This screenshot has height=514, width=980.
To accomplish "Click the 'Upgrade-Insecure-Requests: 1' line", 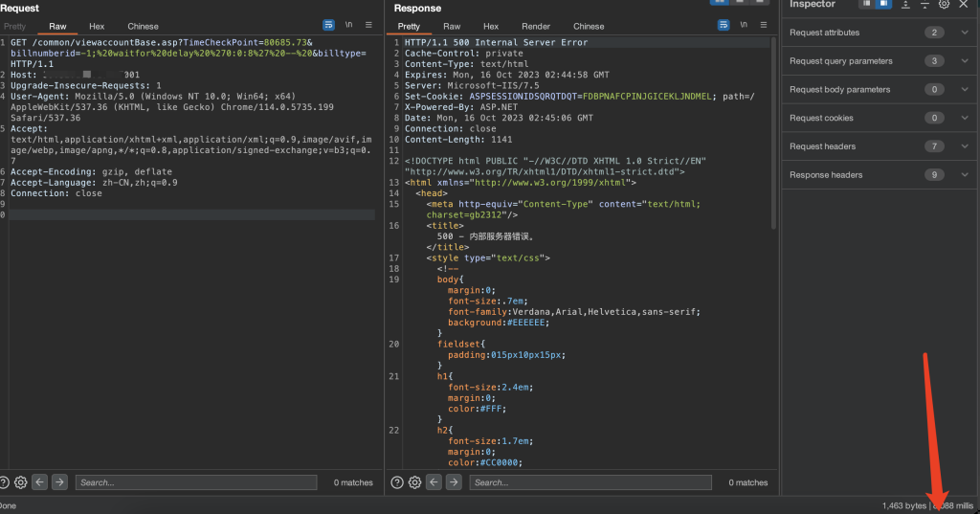I will tap(85, 86).
